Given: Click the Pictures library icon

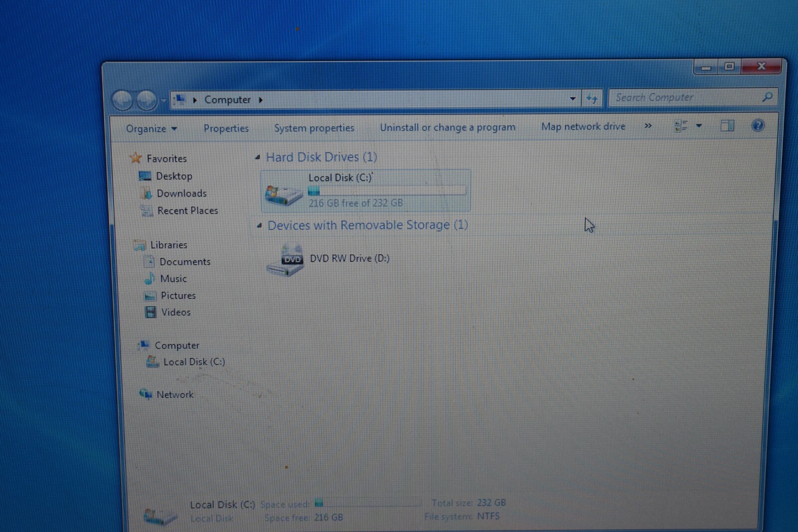Looking at the screenshot, I should point(150,296).
